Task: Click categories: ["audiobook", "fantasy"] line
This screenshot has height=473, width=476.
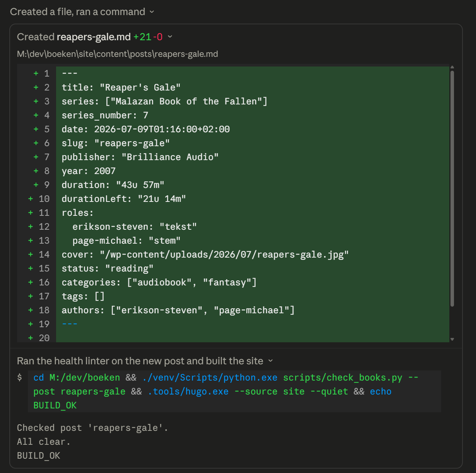Action: (159, 282)
